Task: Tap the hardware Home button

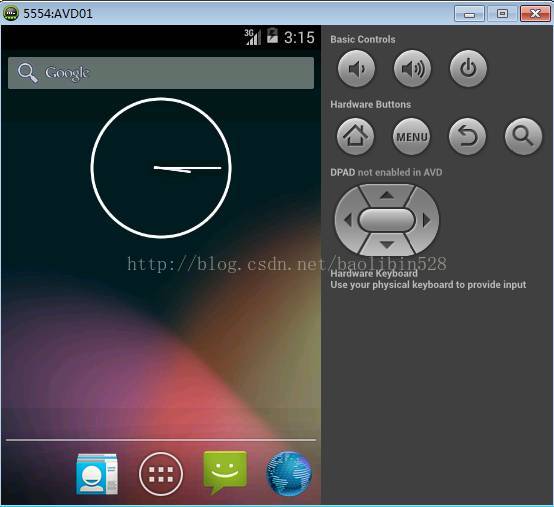Action: [355, 136]
